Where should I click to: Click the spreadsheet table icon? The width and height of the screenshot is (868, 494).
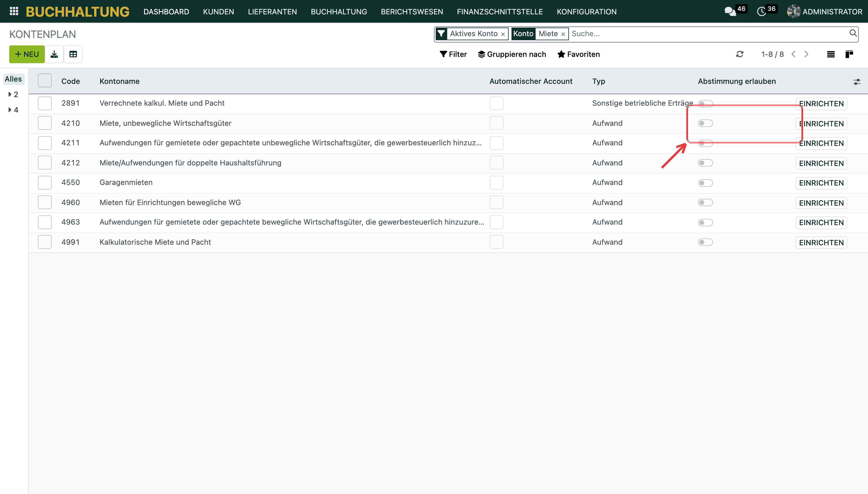tap(73, 54)
